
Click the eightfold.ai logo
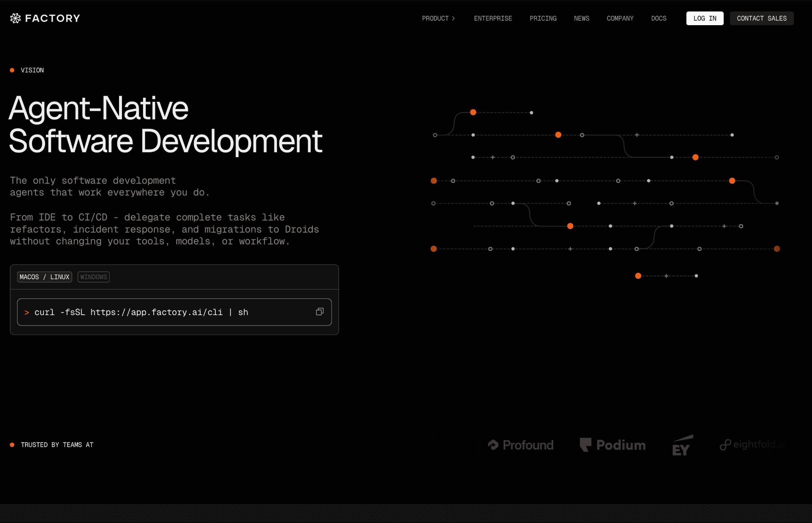[x=753, y=445]
